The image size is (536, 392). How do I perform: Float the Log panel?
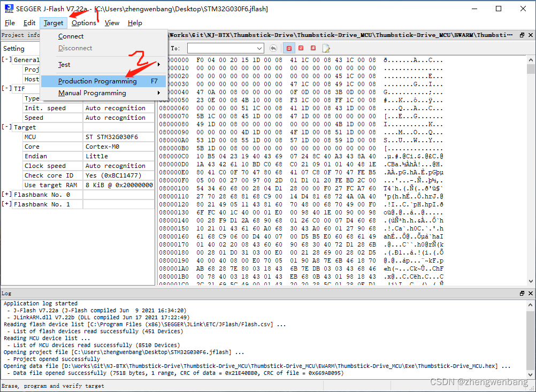(x=522, y=293)
